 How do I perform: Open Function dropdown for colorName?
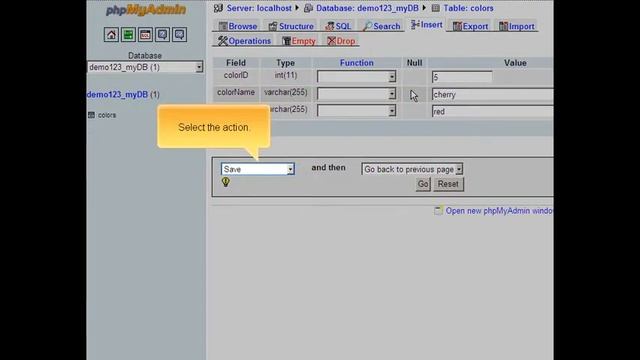pos(356,94)
